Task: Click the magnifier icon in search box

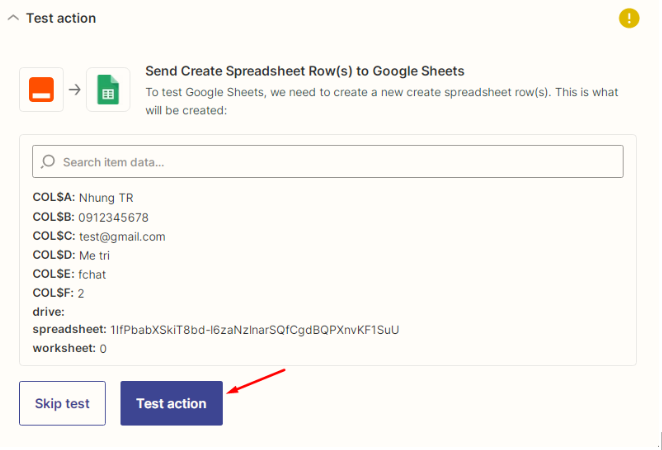Action: (x=48, y=162)
